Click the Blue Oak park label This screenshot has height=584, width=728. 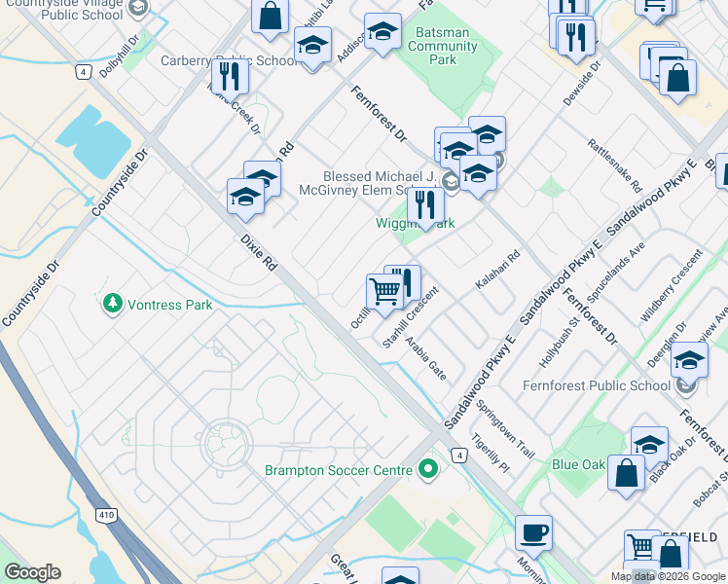click(578, 464)
